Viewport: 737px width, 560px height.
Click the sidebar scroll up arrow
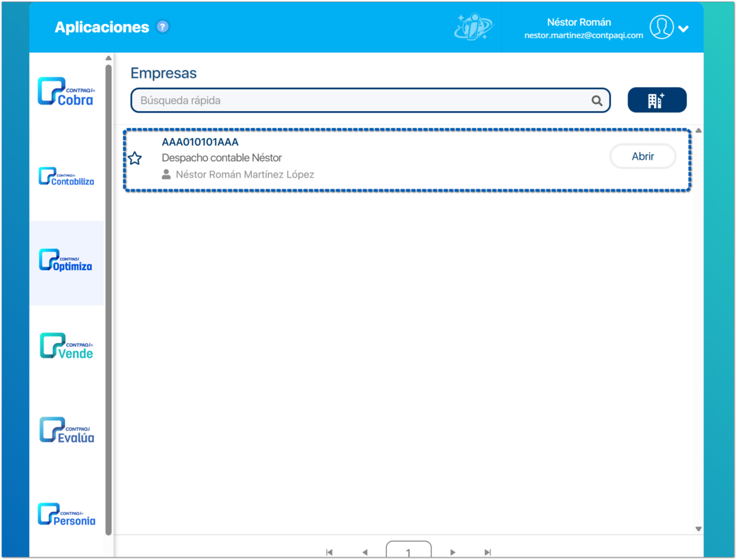pos(109,58)
